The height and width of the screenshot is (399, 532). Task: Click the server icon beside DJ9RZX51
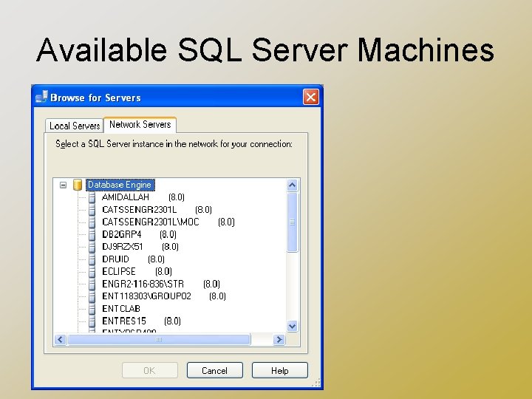click(x=92, y=247)
